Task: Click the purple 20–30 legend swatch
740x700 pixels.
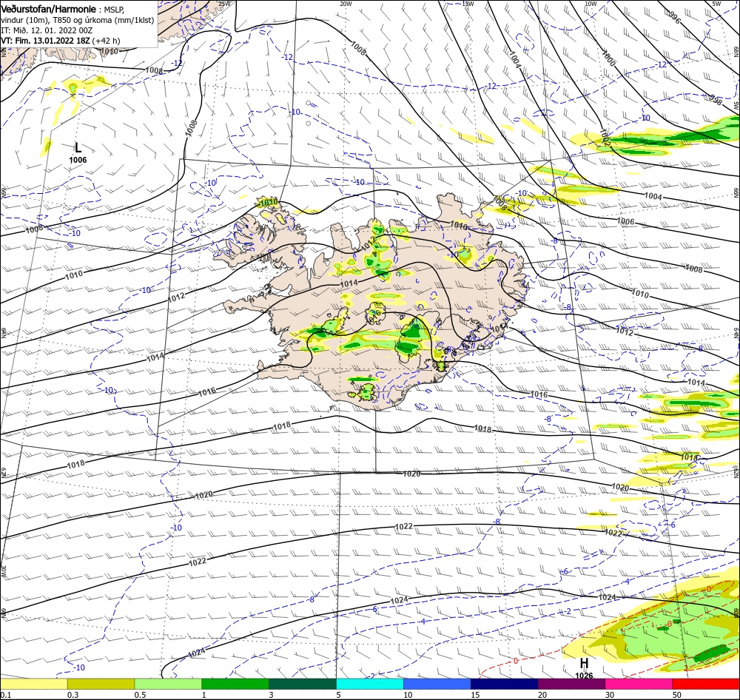Action: point(571,684)
